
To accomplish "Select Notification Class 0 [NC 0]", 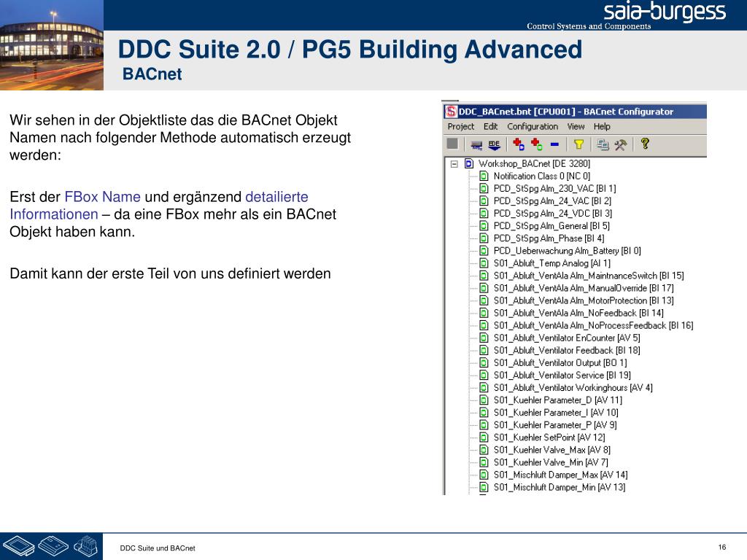I will click(542, 176).
